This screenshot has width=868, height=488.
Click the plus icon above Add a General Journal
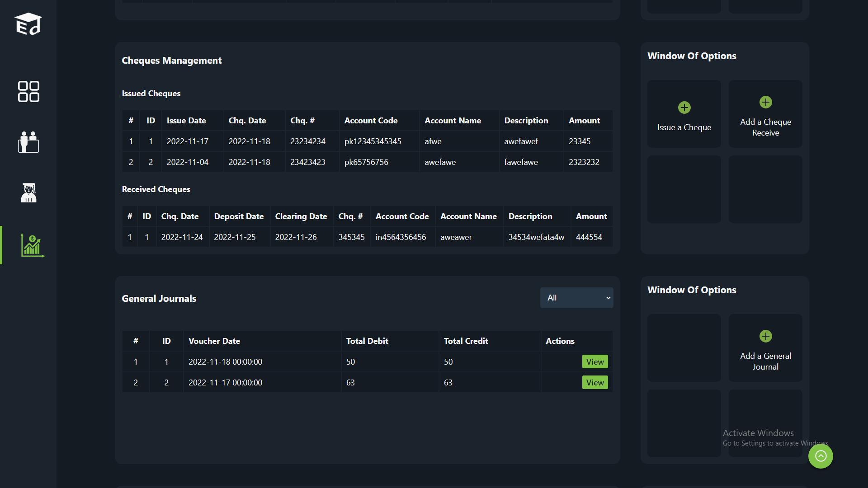pyautogui.click(x=765, y=336)
